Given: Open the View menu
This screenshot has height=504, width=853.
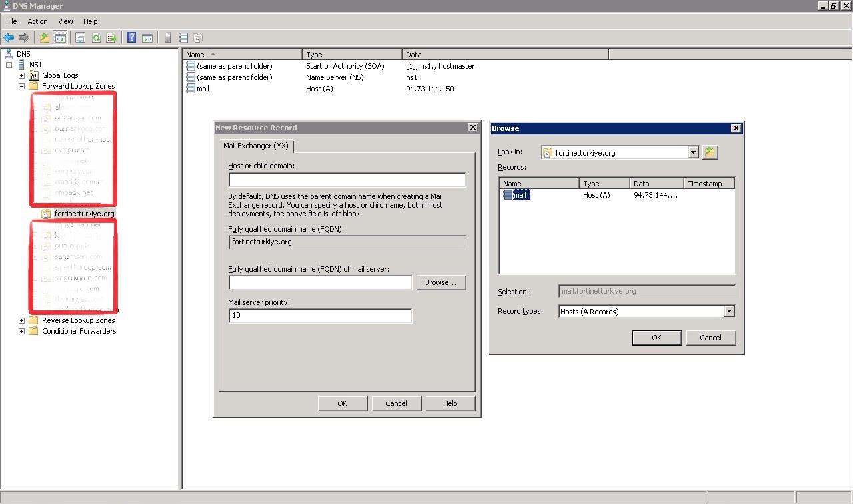Looking at the screenshot, I should click(x=65, y=21).
